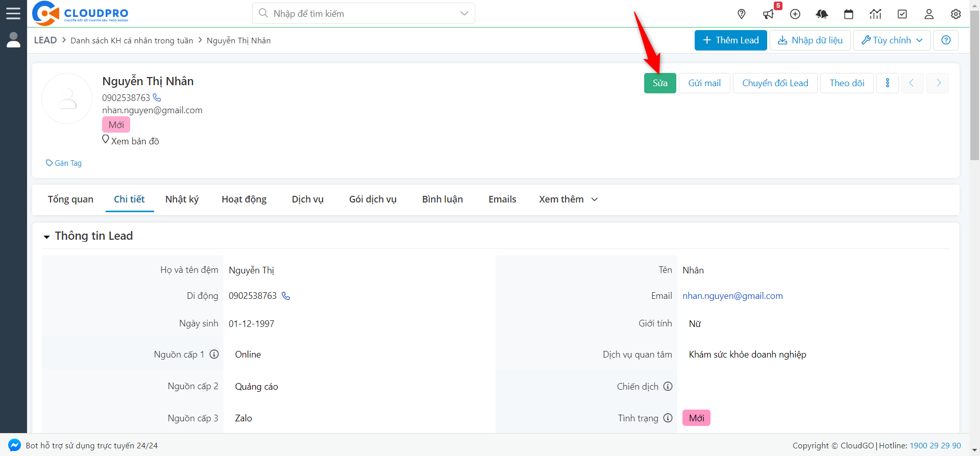Open the settings gear icon
This screenshot has height=456, width=980.
pos(956,14)
